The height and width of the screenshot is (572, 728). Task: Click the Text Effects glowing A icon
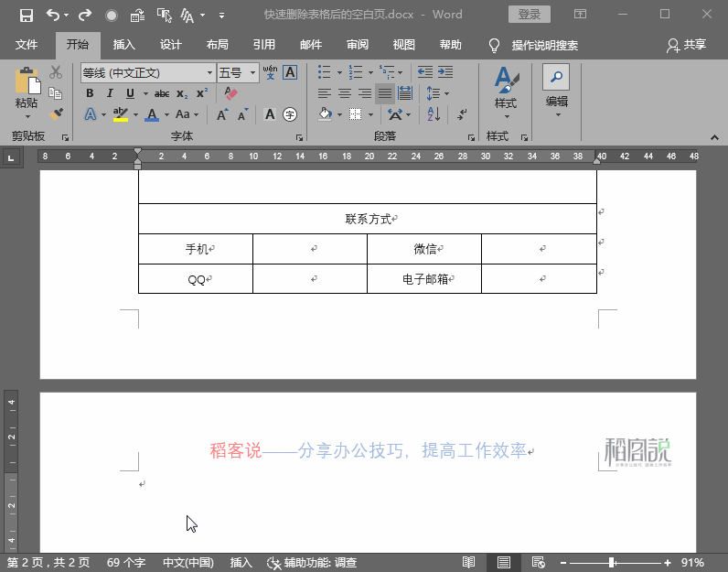tap(91, 114)
